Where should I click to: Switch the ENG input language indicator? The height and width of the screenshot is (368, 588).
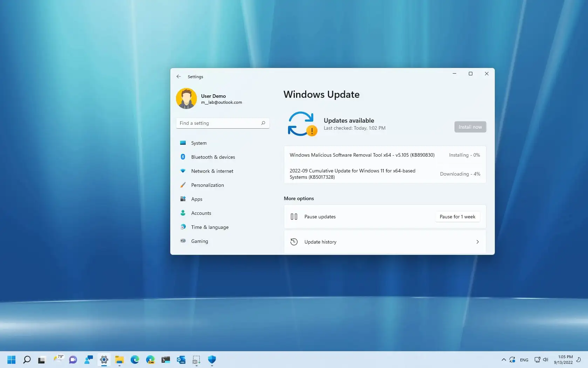(524, 360)
